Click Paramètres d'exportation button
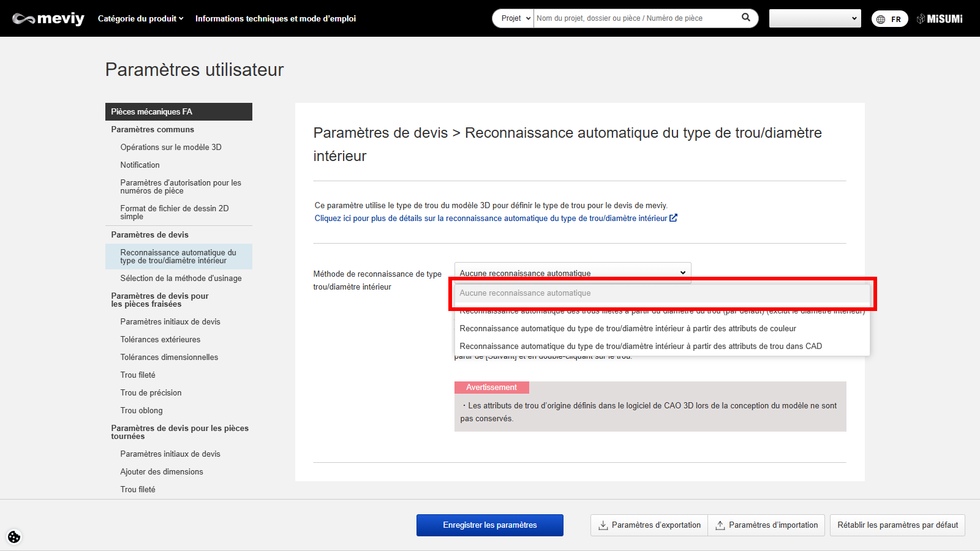Viewport: 980px width, 551px height. pyautogui.click(x=649, y=525)
